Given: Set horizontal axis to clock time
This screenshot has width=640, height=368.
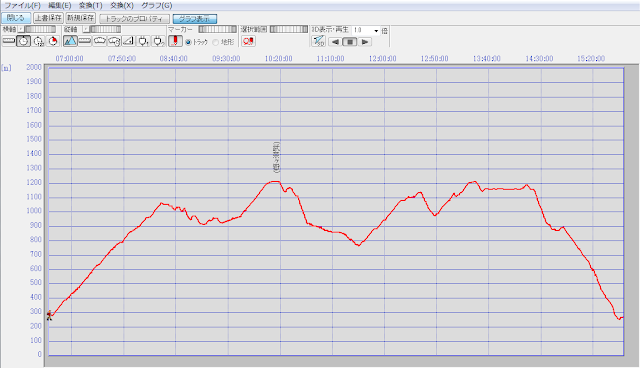Looking at the screenshot, I should tap(24, 41).
